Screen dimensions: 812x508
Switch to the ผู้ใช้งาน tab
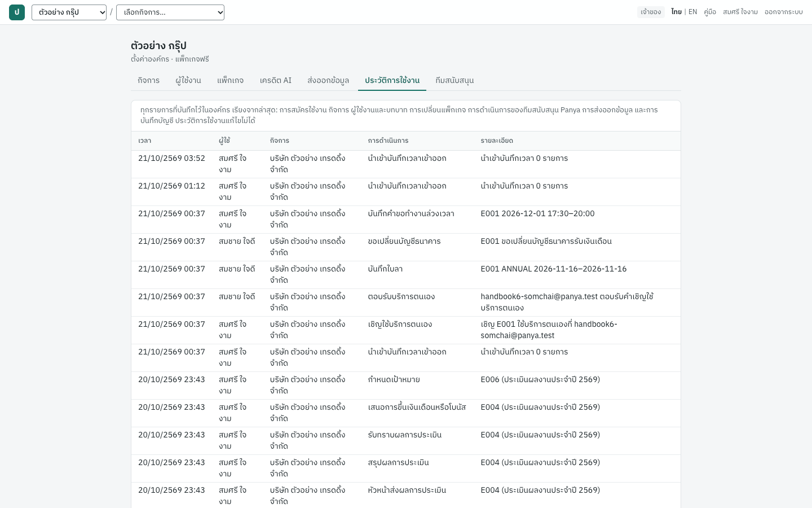click(188, 80)
